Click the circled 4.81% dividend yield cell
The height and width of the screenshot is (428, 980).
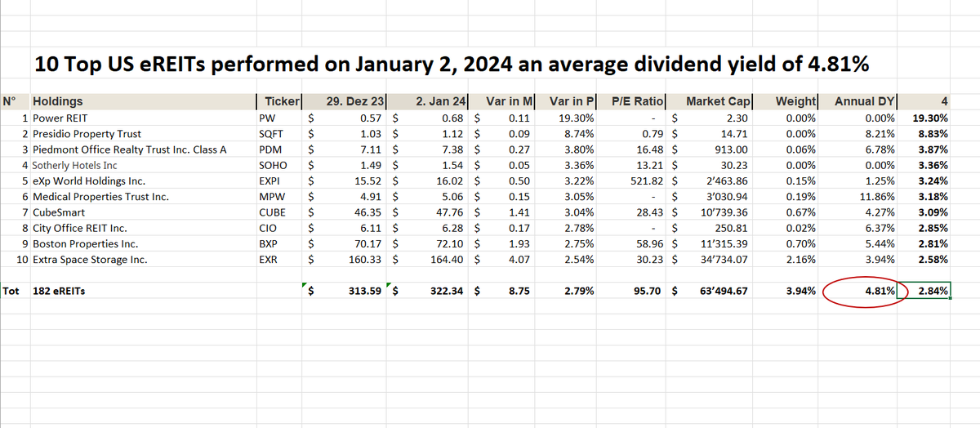858,291
